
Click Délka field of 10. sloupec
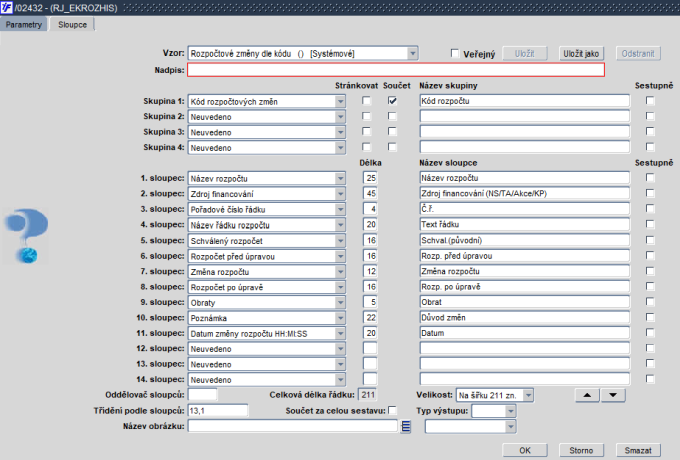pos(370,317)
